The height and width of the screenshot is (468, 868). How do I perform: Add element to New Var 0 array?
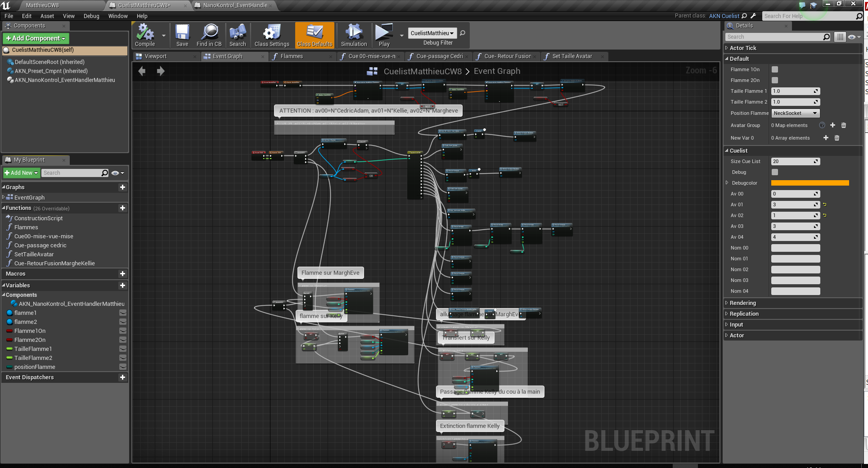pos(826,138)
